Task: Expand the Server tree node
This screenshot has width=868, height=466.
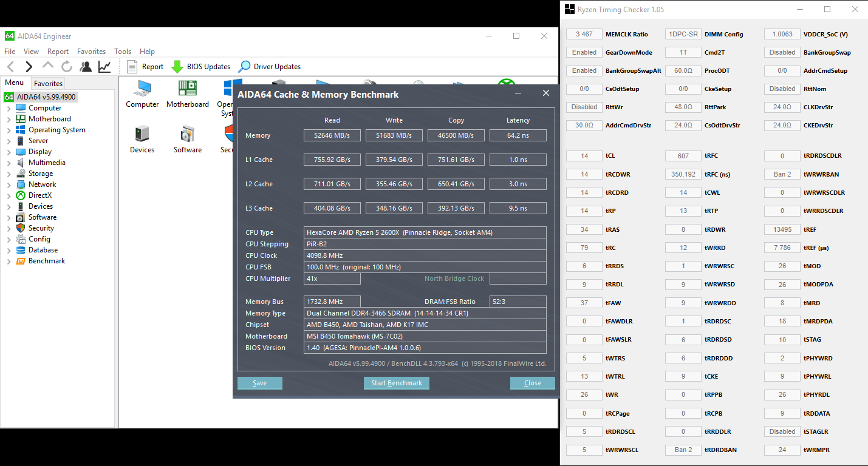Action: (9, 141)
